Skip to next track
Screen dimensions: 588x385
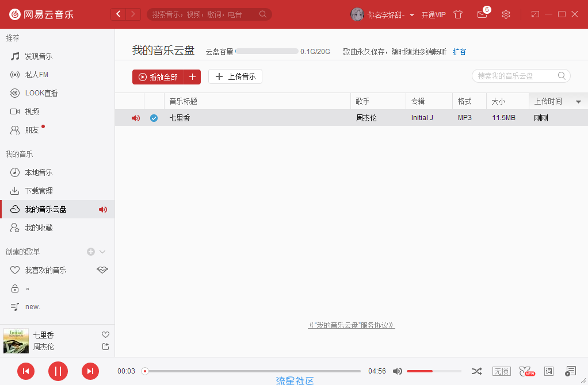[90, 371]
